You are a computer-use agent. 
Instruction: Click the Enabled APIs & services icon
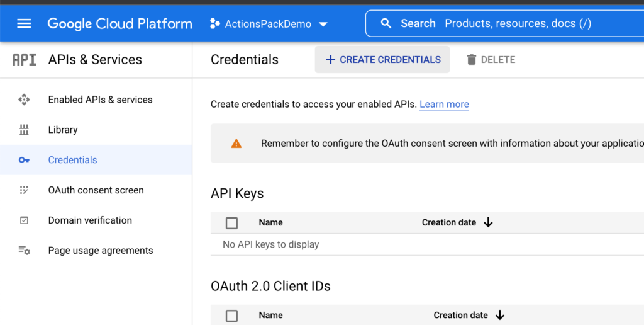[24, 100]
